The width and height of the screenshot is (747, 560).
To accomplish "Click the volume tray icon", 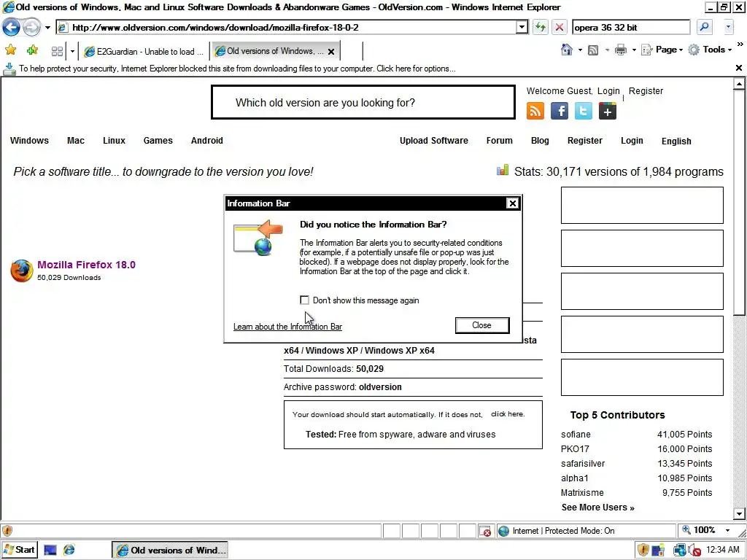I will (695, 551).
